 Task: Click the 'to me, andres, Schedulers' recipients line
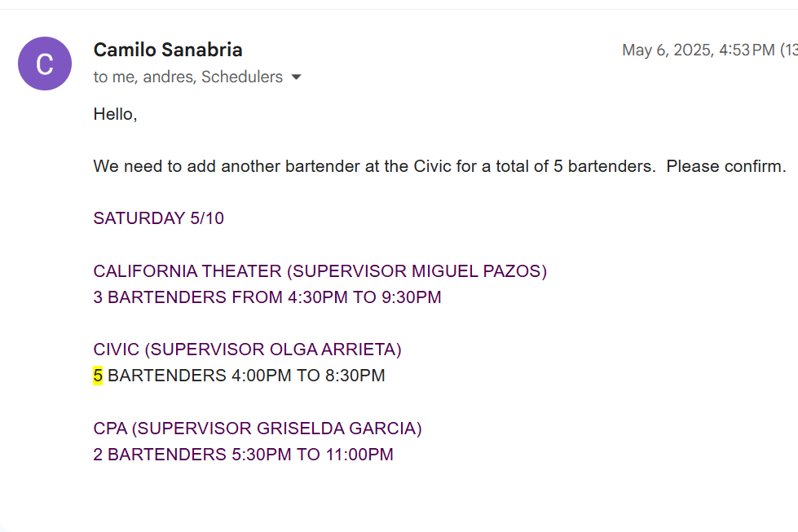(187, 77)
